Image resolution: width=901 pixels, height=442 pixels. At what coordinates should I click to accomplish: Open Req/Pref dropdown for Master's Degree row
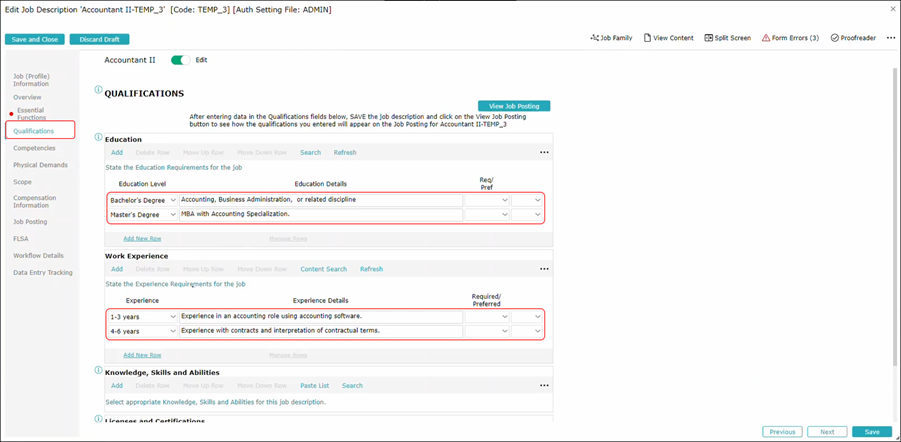coord(487,214)
